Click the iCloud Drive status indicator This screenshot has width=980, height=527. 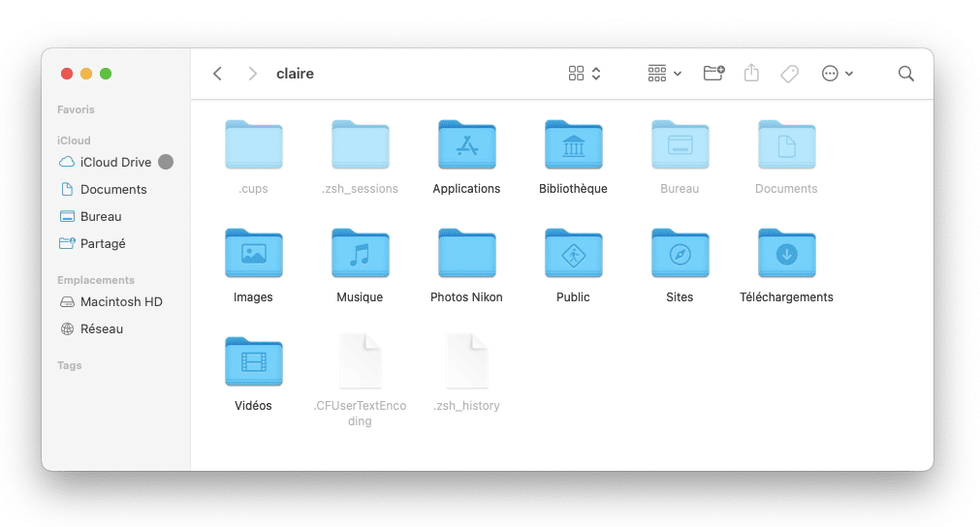click(166, 162)
